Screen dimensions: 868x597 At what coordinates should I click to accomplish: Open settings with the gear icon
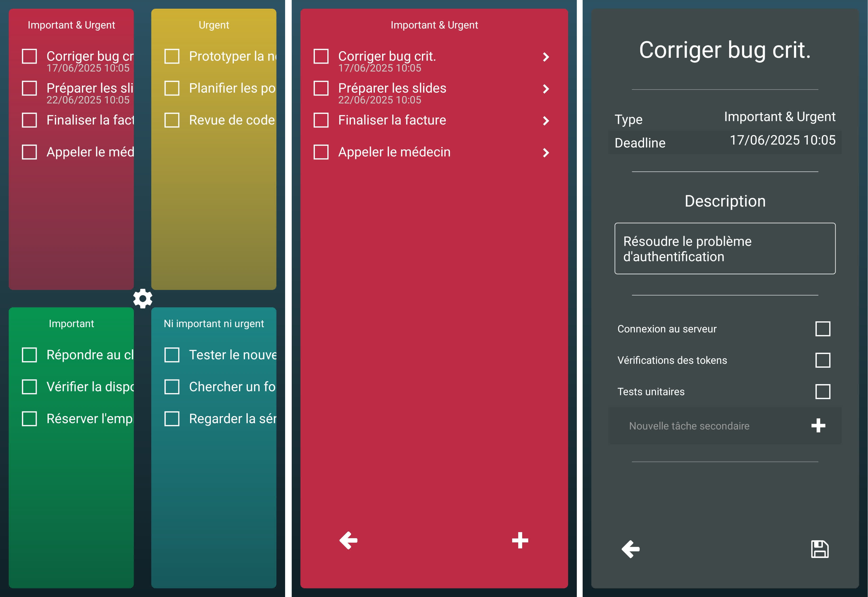pyautogui.click(x=143, y=299)
